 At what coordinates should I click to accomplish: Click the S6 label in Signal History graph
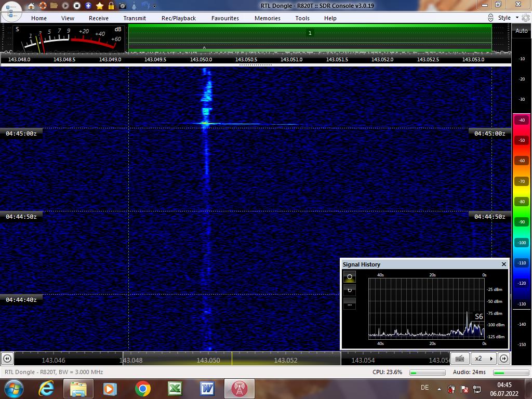(x=478, y=316)
